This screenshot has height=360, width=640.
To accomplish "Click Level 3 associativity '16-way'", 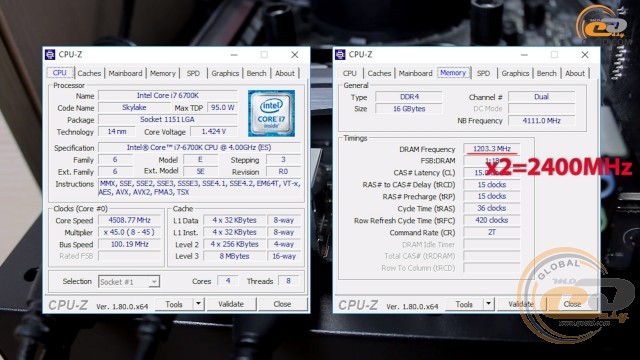I will tap(284, 256).
